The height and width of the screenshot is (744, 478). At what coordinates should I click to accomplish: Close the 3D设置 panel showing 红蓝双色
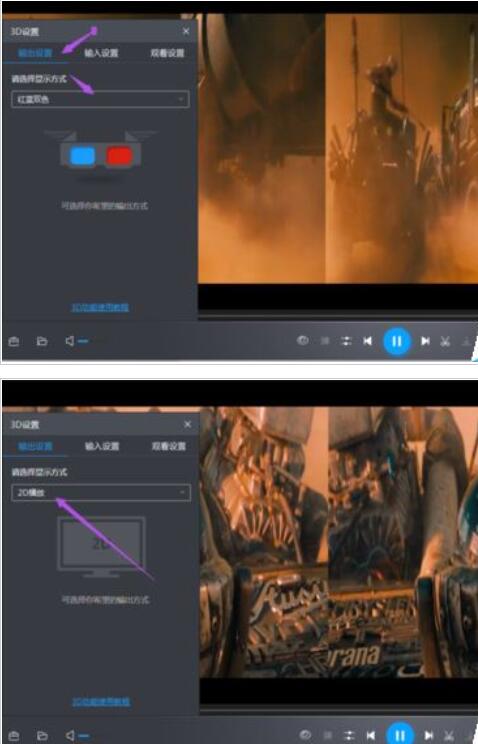point(186,31)
